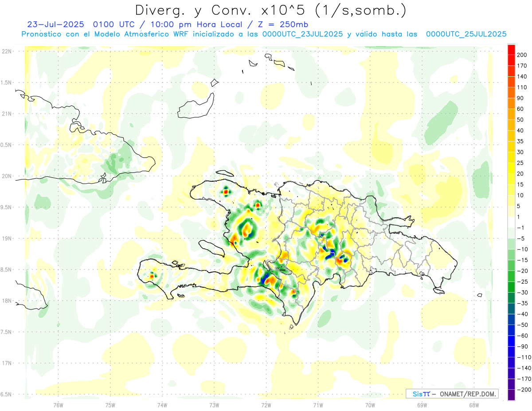532x411 pixels.
Task: Click the 17N latitude label
Action: (x=6, y=363)
